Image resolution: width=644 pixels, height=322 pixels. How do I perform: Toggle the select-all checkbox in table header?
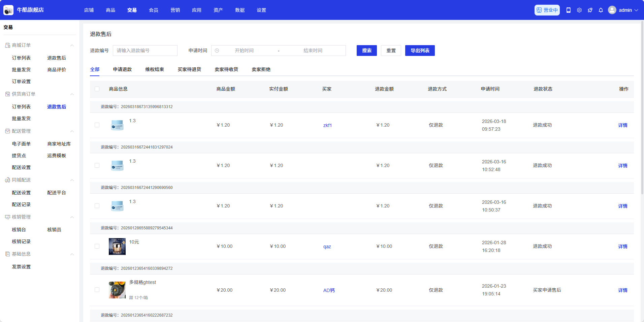coord(97,89)
